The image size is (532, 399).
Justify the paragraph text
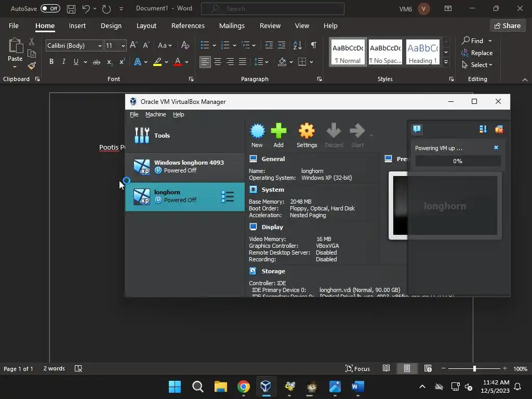(x=243, y=62)
